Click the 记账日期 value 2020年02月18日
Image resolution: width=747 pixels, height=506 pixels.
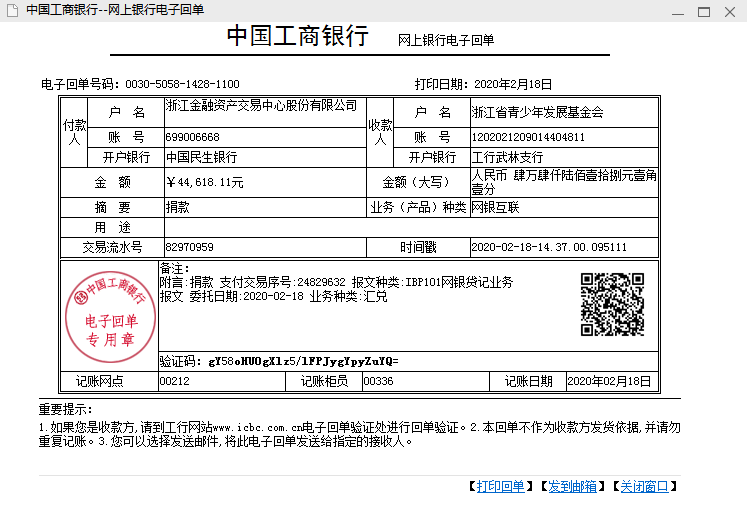pos(609,381)
